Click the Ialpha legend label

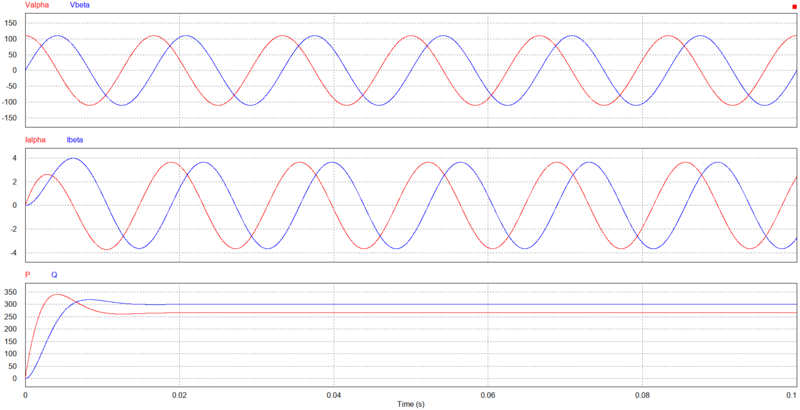[36, 140]
